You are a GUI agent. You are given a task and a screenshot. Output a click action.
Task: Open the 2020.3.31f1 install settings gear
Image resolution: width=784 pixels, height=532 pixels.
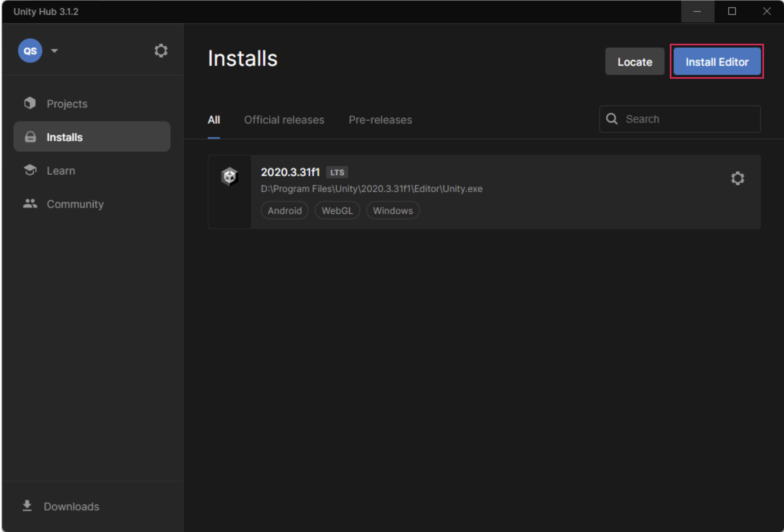click(x=737, y=178)
